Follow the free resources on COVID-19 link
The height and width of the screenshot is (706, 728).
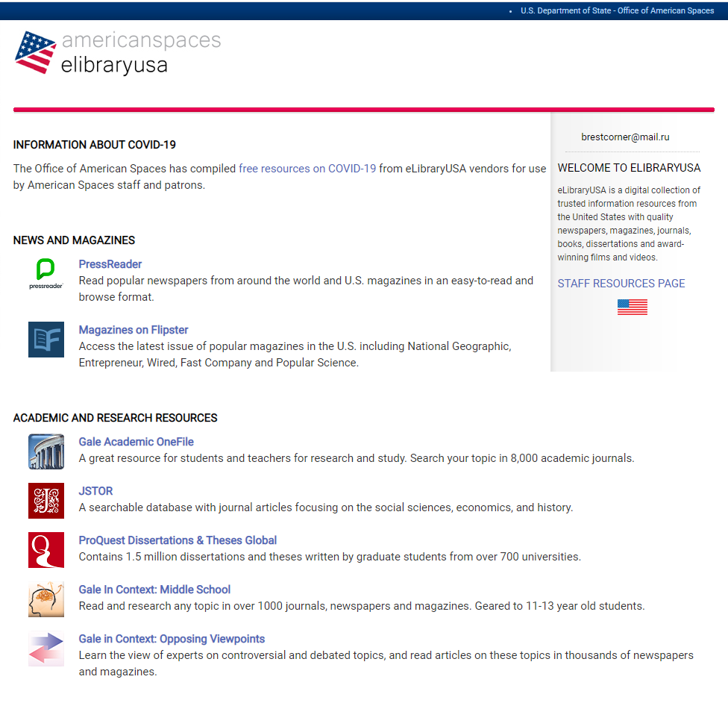(307, 169)
